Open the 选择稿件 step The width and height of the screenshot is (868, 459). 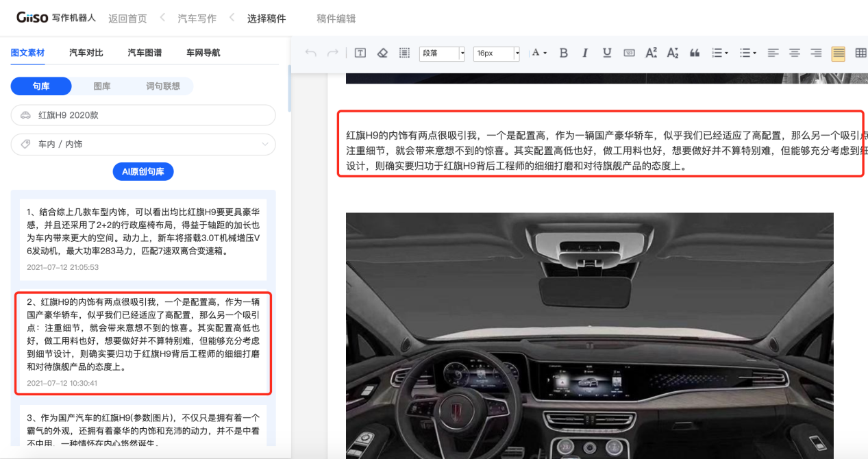point(266,18)
